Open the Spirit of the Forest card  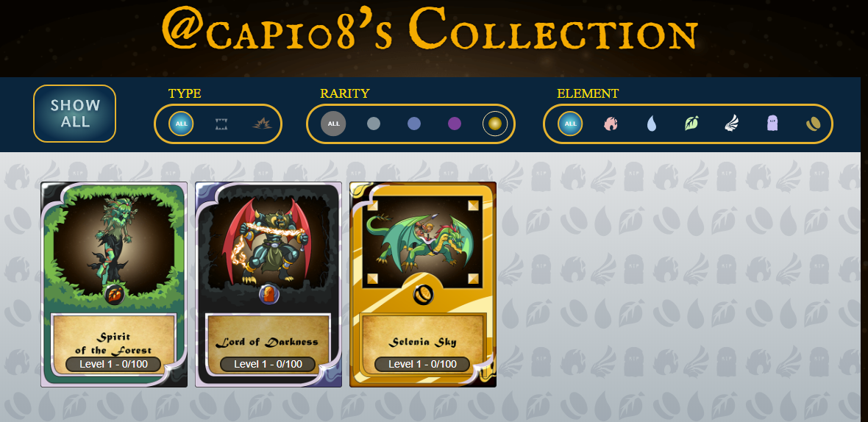pos(114,285)
